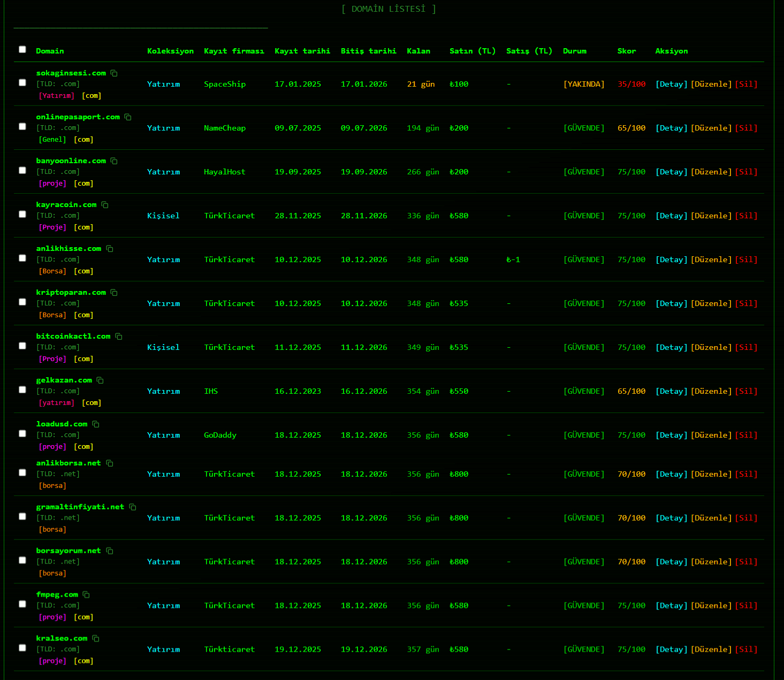Copy kayracoin.com via its copy icon
The width and height of the screenshot is (784, 680).
coord(105,205)
